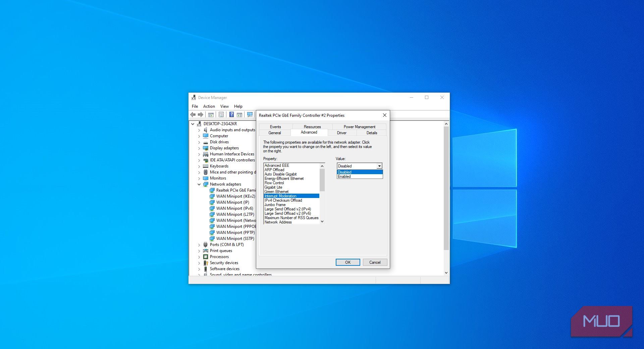Collapse the Network adapters tree node
644x349 pixels.
tap(199, 184)
